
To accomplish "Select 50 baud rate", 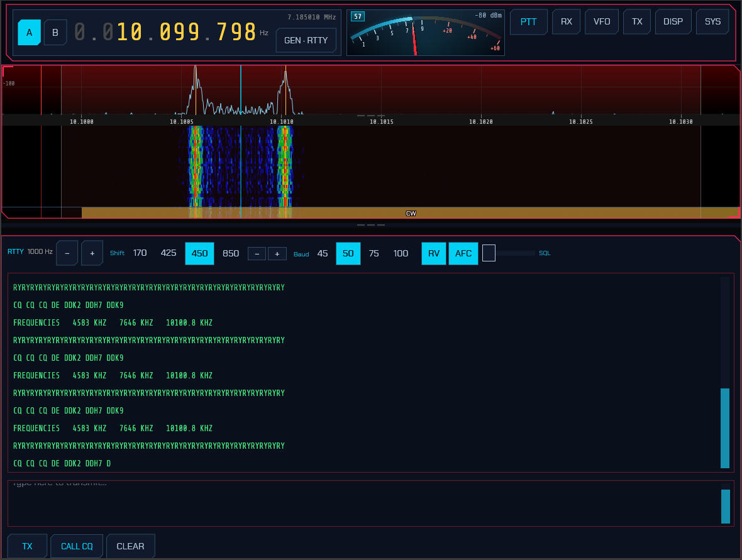I will tap(348, 253).
